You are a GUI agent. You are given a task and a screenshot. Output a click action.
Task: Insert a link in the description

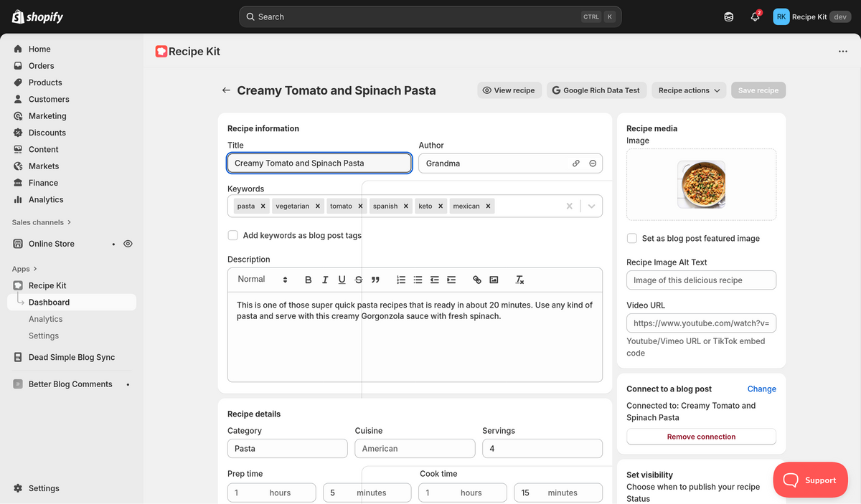[477, 280]
